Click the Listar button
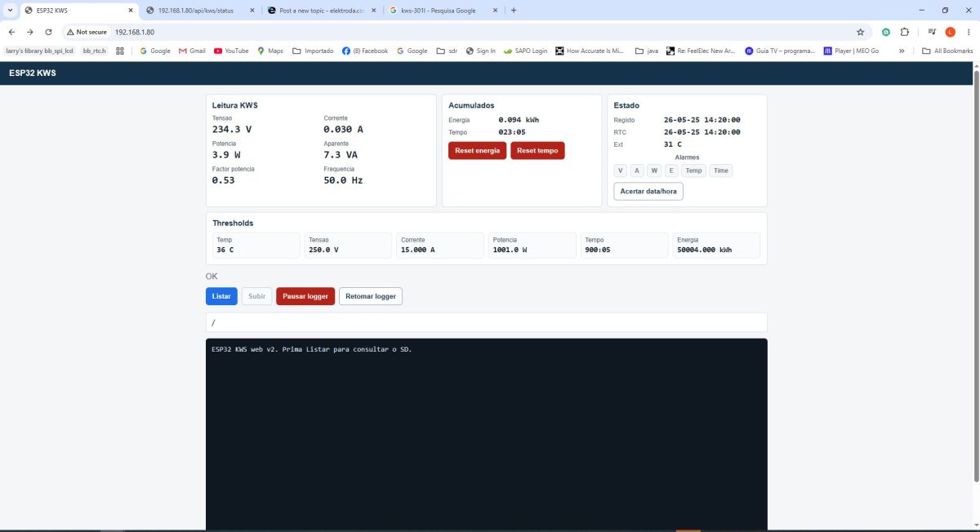The height and width of the screenshot is (532, 980). tap(221, 296)
